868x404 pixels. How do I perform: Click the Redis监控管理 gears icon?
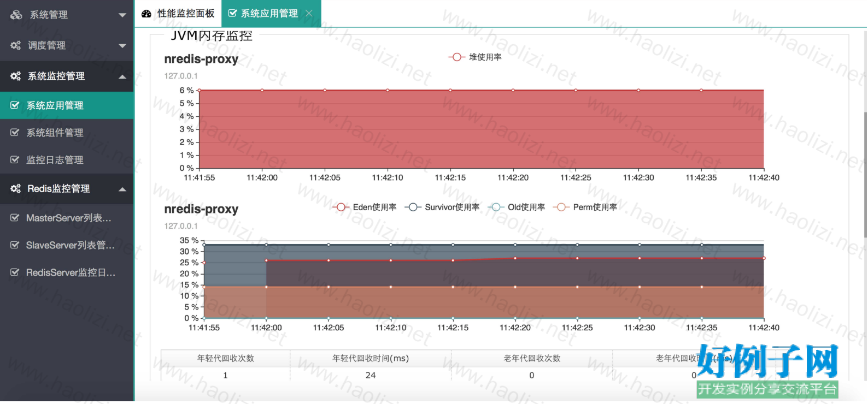pos(16,188)
